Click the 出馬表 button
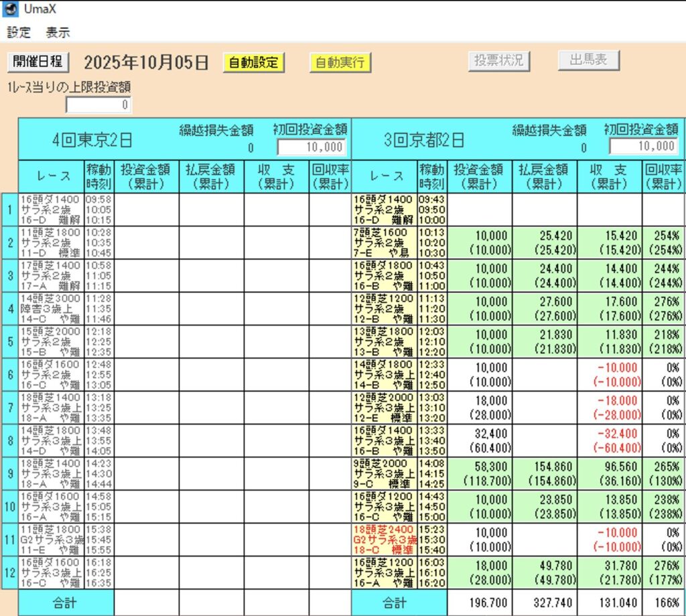The width and height of the screenshot is (686, 616). coord(588,60)
